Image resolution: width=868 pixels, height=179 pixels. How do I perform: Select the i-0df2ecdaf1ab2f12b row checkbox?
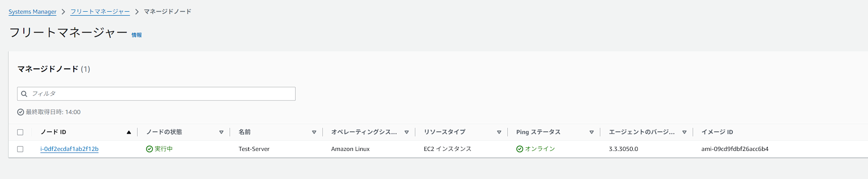[20, 149]
